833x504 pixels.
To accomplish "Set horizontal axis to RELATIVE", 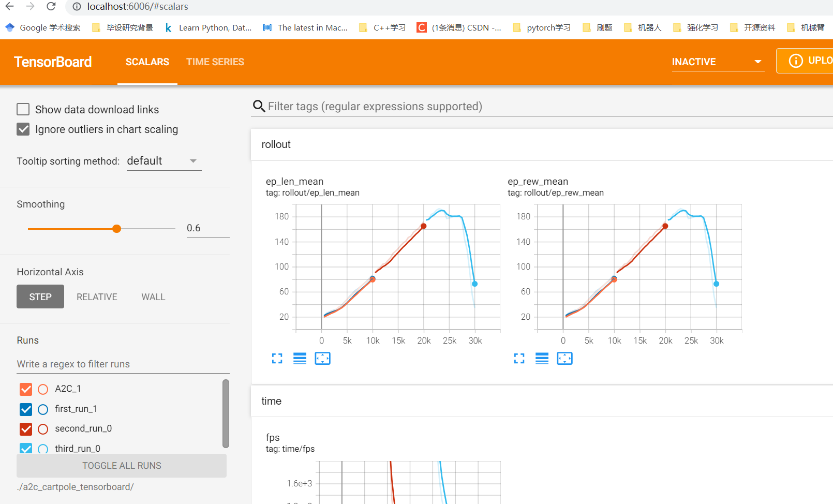I will click(x=97, y=297).
